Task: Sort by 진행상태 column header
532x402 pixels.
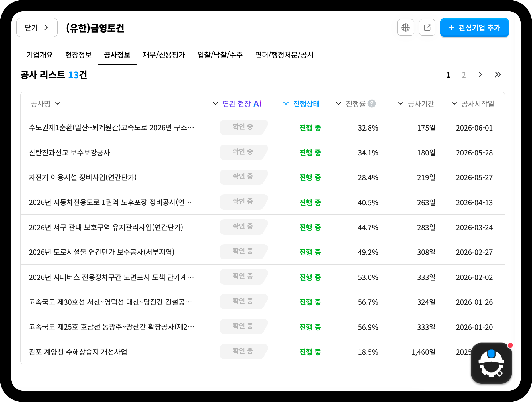Action: tap(301, 103)
